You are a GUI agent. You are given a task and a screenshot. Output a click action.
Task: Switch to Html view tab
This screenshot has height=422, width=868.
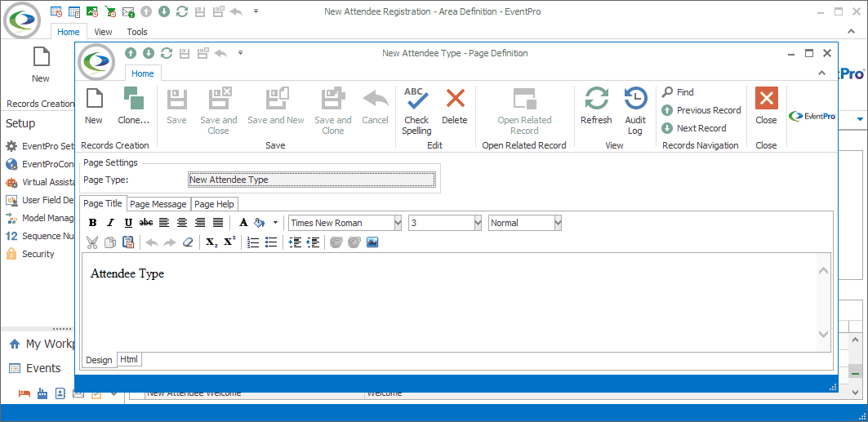click(x=129, y=359)
